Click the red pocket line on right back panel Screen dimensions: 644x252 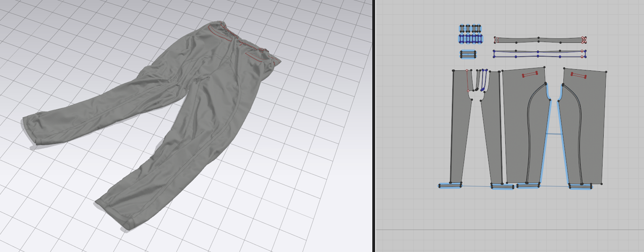click(x=579, y=76)
